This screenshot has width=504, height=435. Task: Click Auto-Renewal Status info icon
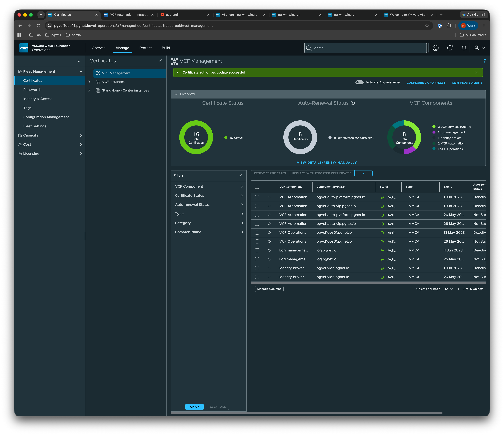point(352,103)
